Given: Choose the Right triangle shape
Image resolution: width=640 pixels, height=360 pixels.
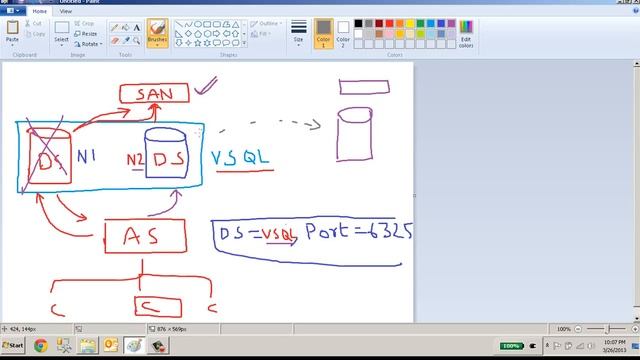Looking at the screenshot, I should 179,34.
